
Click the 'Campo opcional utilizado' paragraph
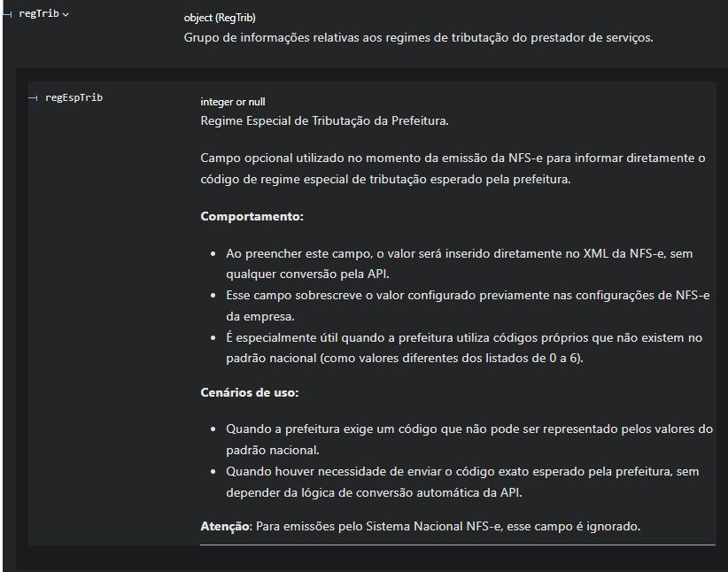[453, 168]
